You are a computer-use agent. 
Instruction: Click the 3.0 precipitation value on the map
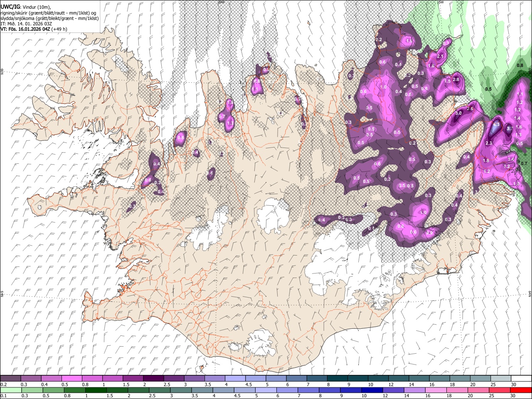459,113
